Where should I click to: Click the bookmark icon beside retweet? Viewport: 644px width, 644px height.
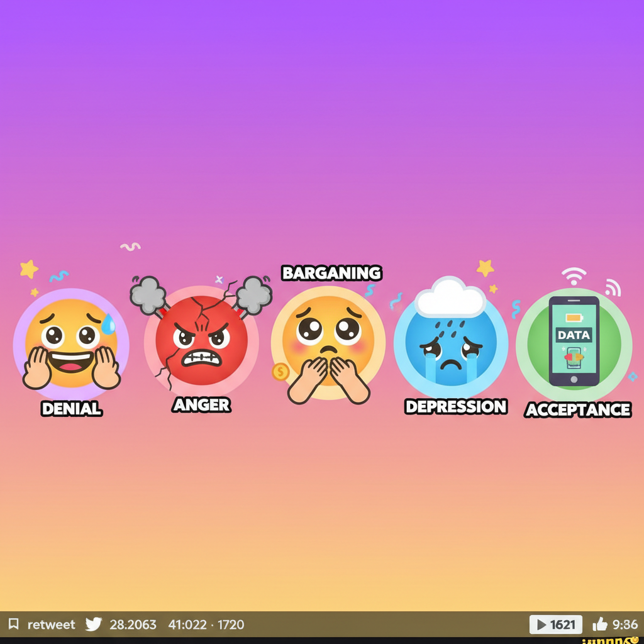(x=14, y=625)
